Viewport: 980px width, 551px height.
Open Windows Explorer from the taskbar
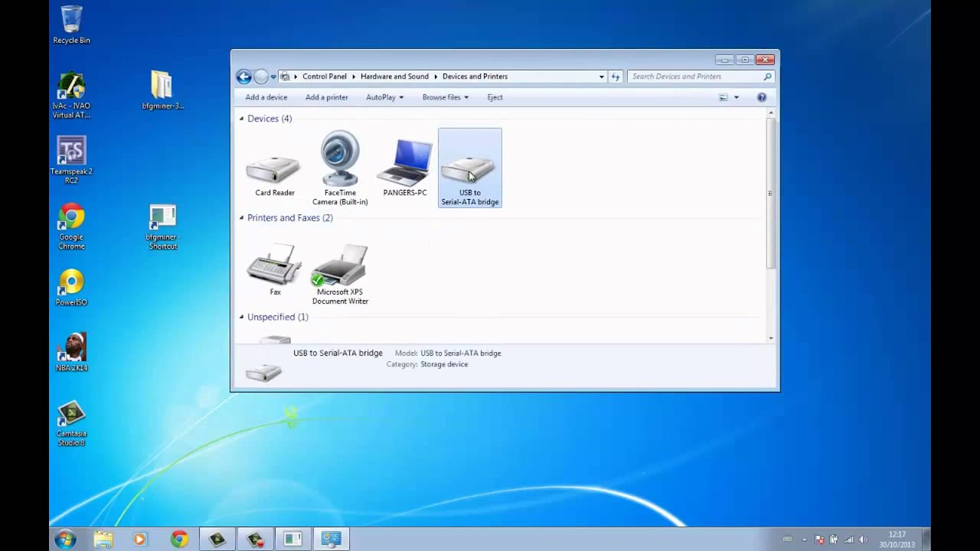103,540
